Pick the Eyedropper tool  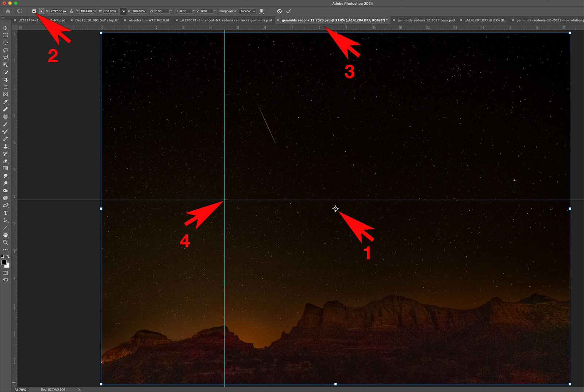[5, 102]
